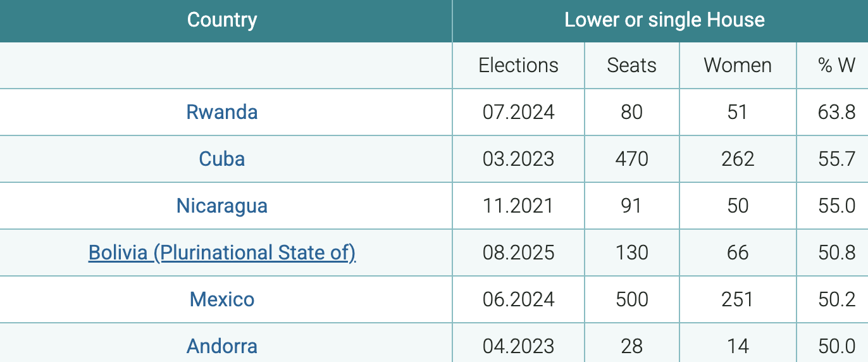
Task: Follow the Mexico country link
Action: pos(222,299)
